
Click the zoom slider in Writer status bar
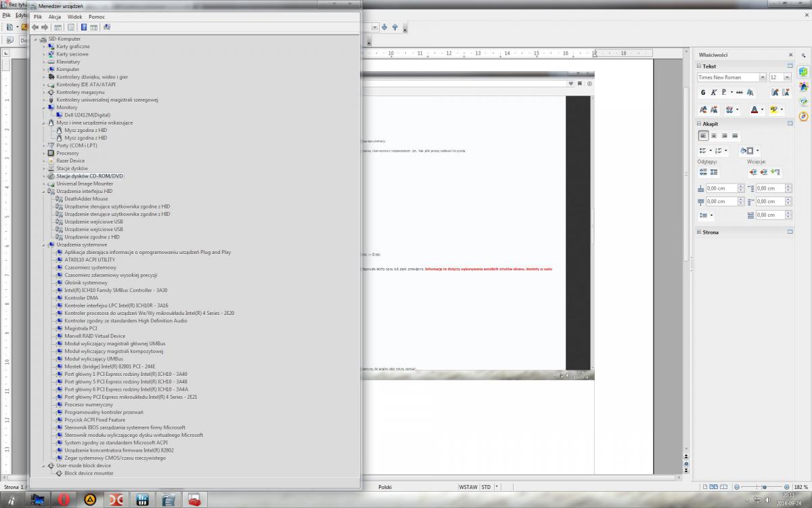coord(764,487)
